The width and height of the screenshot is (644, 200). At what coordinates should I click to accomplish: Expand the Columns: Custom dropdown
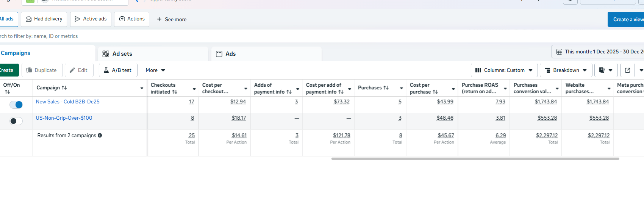pos(504,70)
